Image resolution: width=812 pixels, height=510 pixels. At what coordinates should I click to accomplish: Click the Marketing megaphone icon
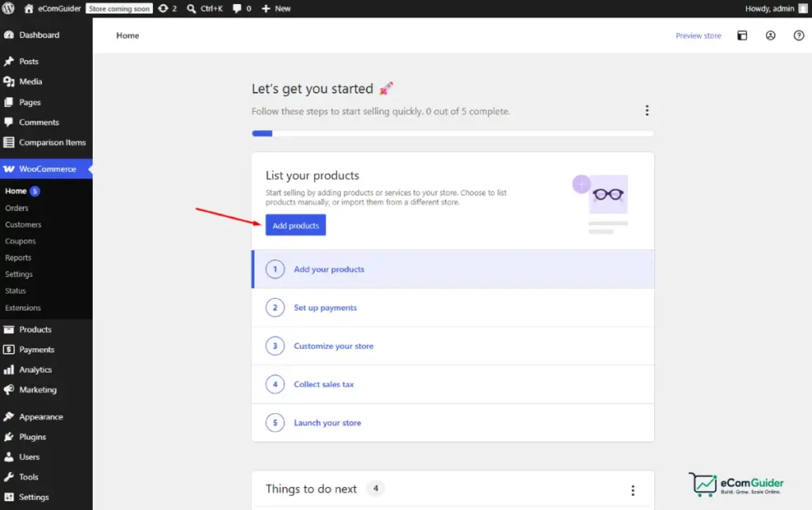point(9,389)
